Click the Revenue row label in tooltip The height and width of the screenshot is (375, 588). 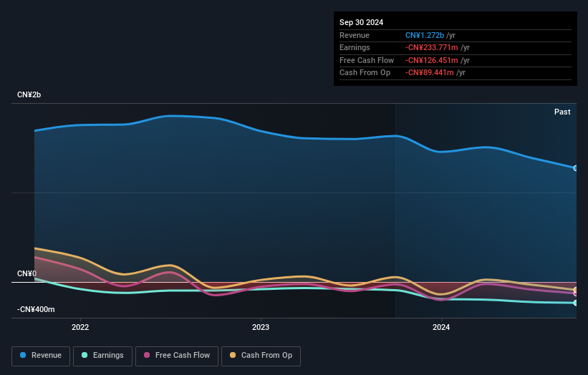tap(355, 35)
